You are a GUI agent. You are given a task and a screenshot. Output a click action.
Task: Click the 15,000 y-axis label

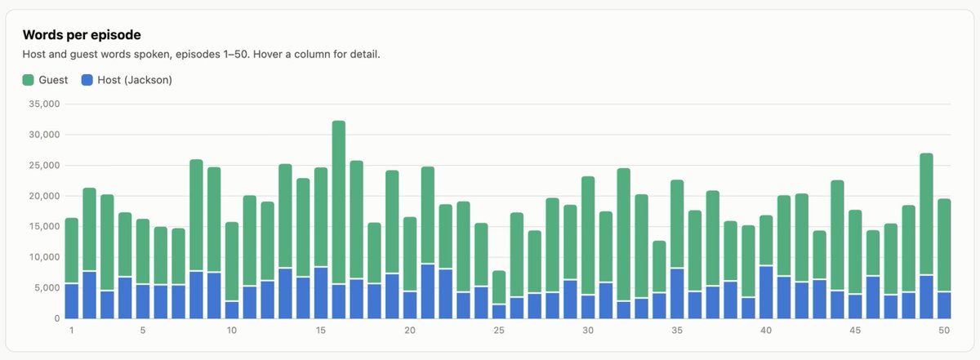coord(45,226)
